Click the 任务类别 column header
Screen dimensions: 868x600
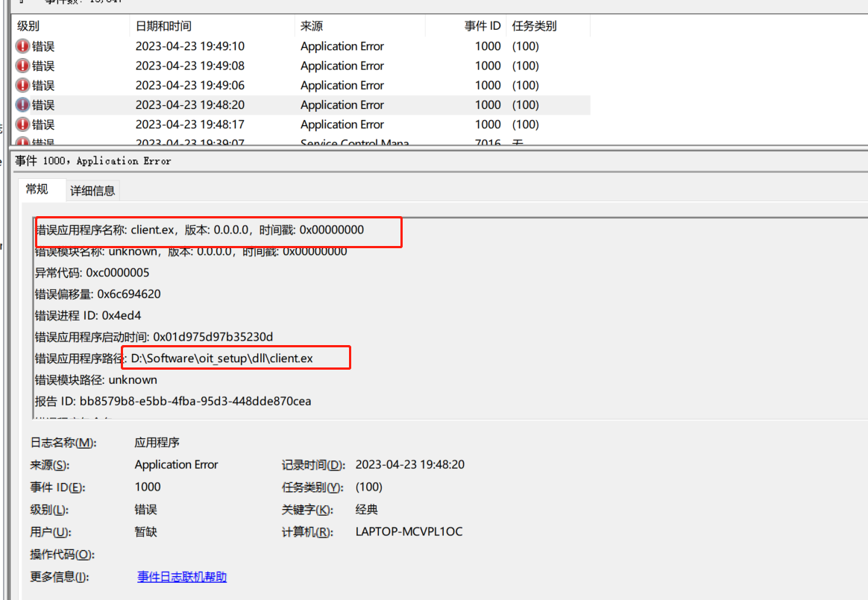coord(534,26)
